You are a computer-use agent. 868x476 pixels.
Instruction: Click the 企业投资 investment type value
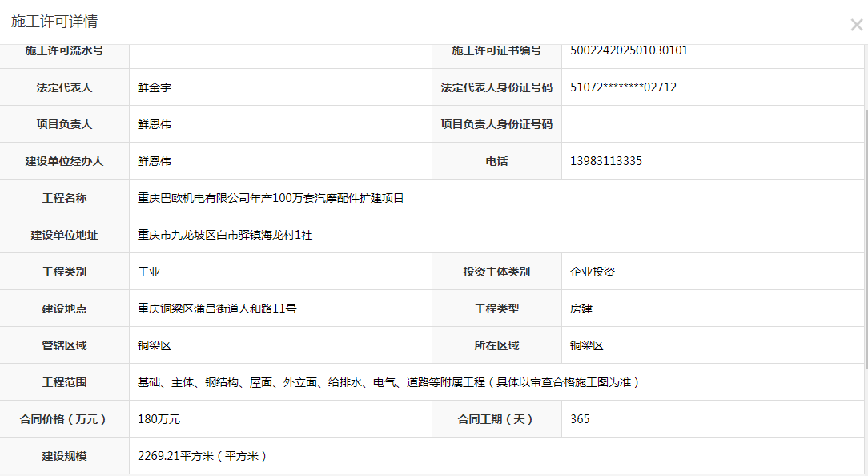593,272
